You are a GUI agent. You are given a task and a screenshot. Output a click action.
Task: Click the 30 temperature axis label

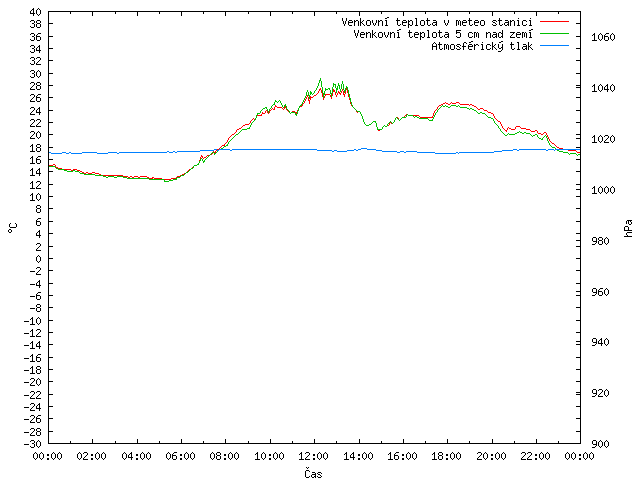click(36, 74)
